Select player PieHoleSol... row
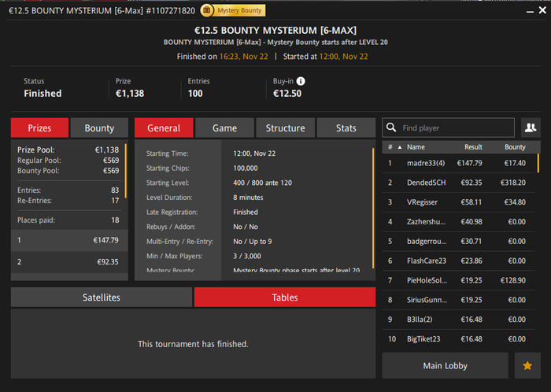Screen dimensions: 551x392 click(x=459, y=280)
